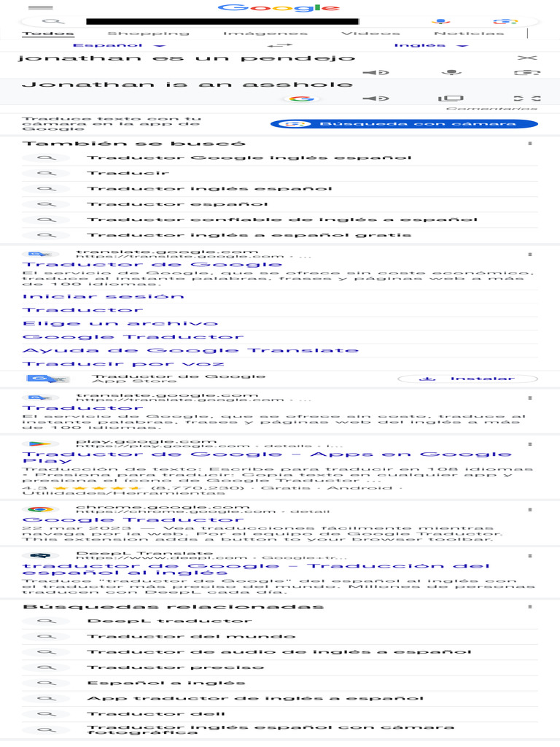
Task: Switch to the Imágenes tab
Action: 265,34
